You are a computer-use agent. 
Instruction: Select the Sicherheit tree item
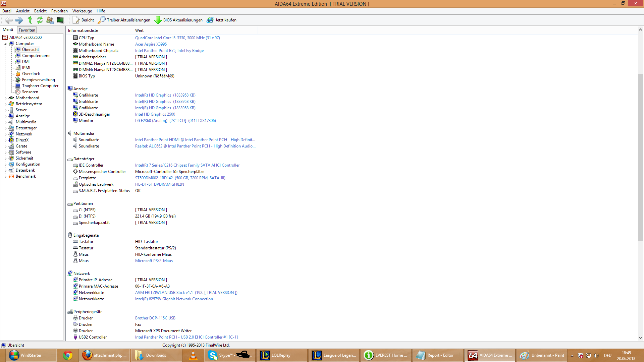(x=24, y=158)
